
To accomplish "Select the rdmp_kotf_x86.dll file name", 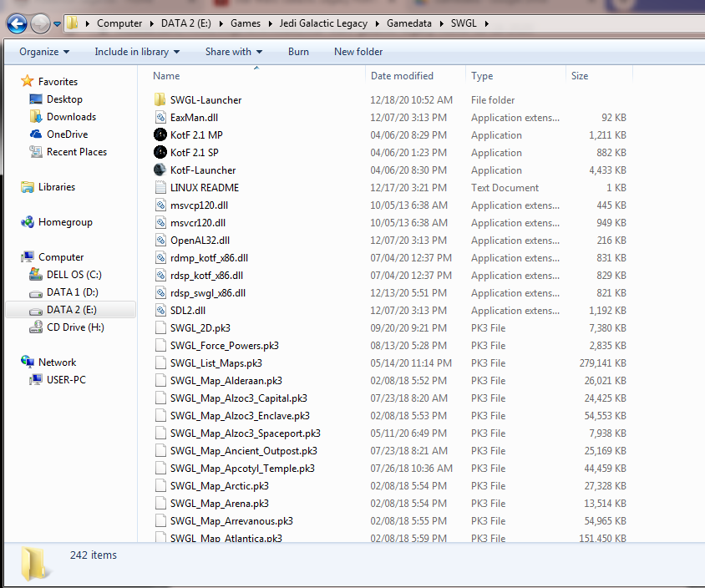I will [209, 258].
